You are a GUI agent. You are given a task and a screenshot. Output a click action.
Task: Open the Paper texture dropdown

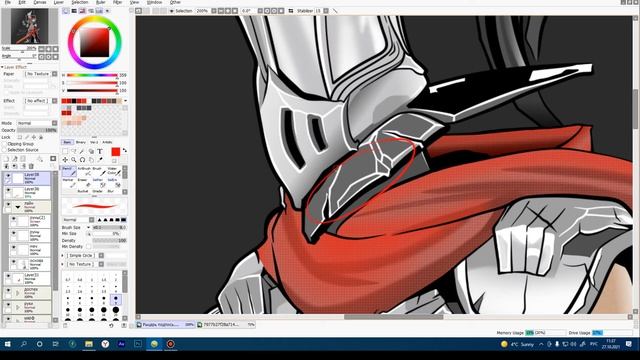(54, 74)
